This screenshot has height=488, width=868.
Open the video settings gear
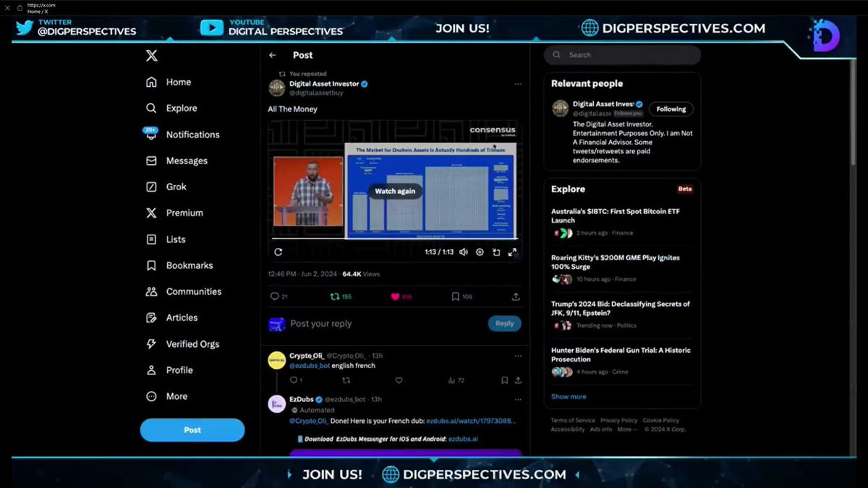[480, 252]
